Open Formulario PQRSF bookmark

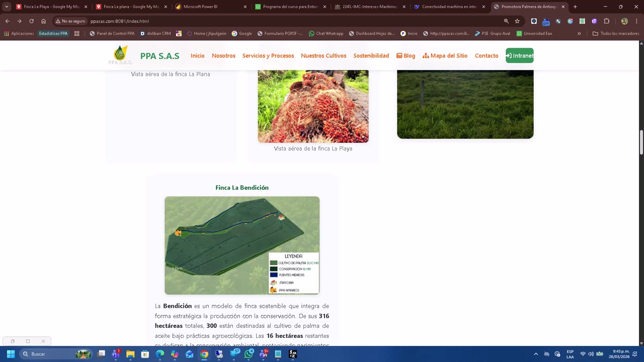pos(280,34)
